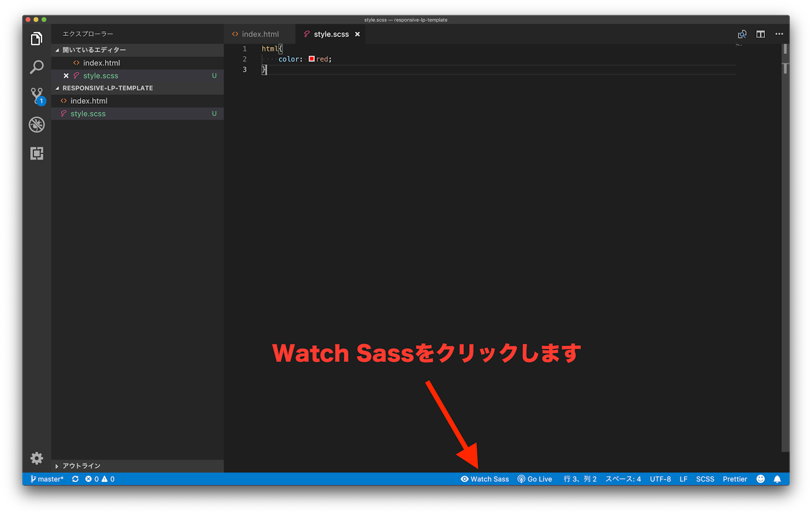The image size is (812, 515).
Task: Change line ending by clicking LF
Action: (x=683, y=479)
